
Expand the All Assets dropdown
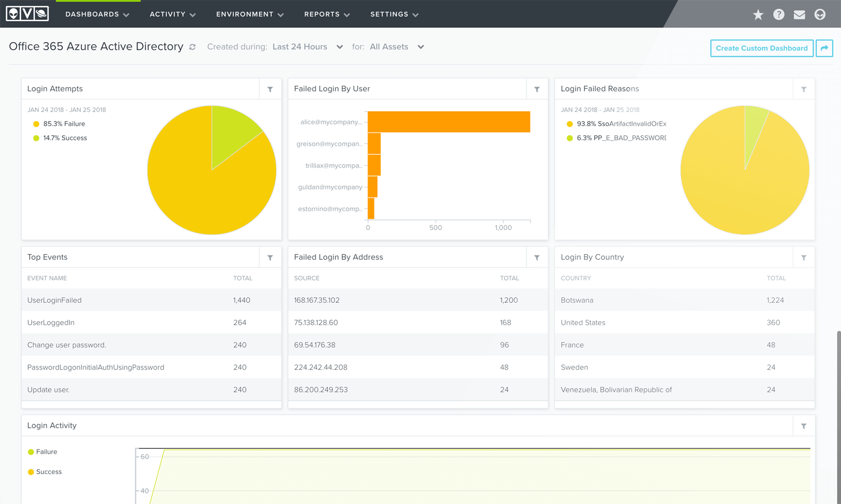tap(397, 47)
